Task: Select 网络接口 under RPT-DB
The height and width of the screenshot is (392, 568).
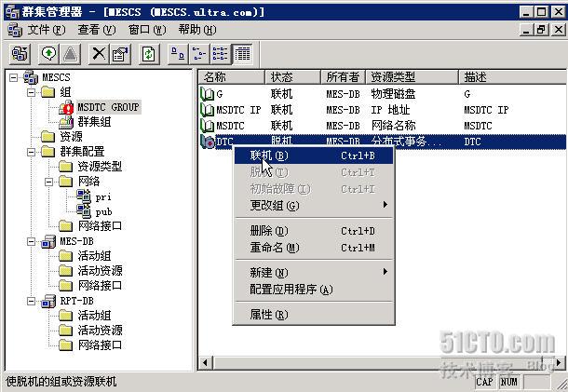Action: click(x=100, y=345)
